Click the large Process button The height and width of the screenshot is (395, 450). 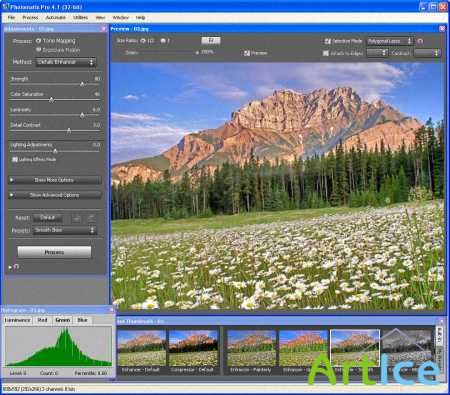pyautogui.click(x=54, y=252)
